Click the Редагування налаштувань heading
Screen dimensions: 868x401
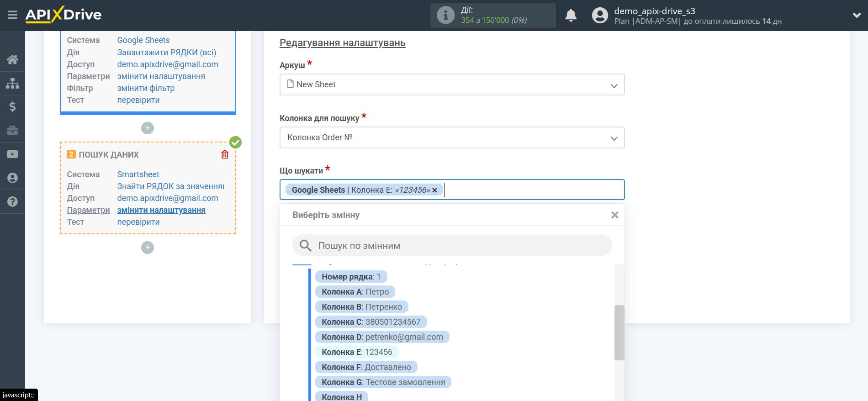coord(343,43)
